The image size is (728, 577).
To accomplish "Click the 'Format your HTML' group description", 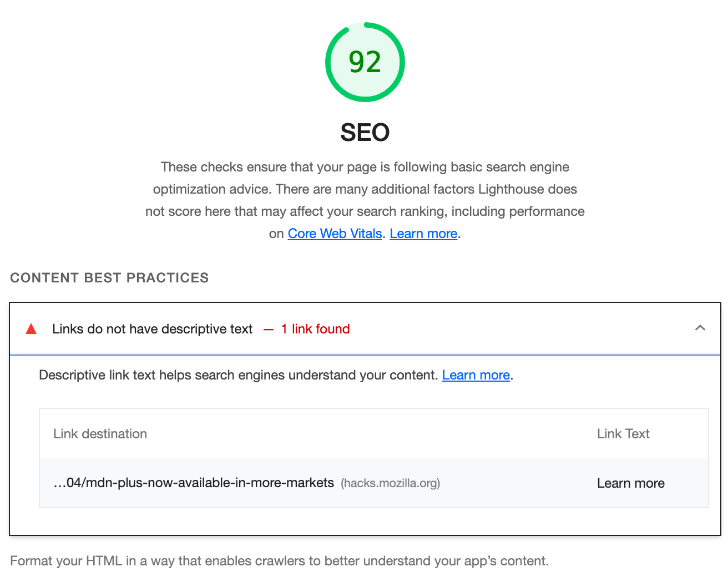I will pyautogui.click(x=279, y=561).
